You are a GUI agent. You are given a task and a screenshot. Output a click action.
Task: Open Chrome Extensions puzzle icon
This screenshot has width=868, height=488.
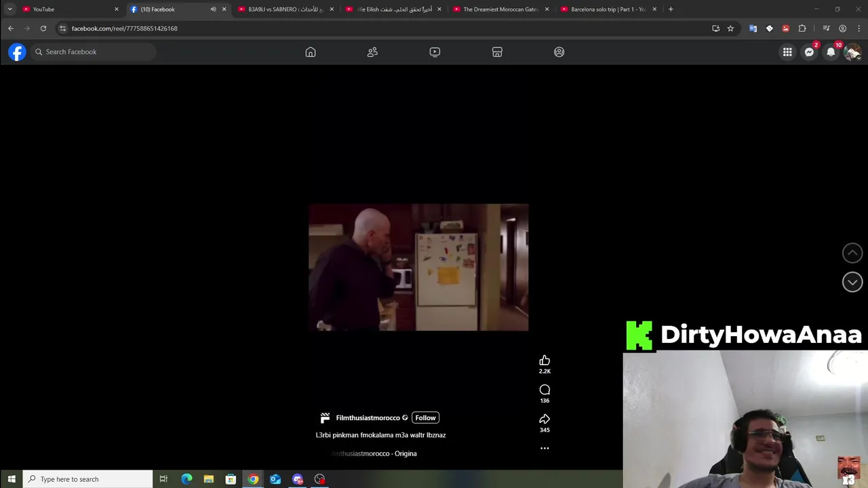(x=802, y=28)
